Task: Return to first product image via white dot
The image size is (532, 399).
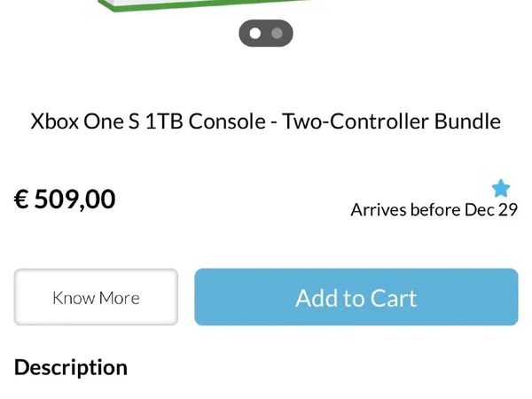Action: [x=255, y=34]
